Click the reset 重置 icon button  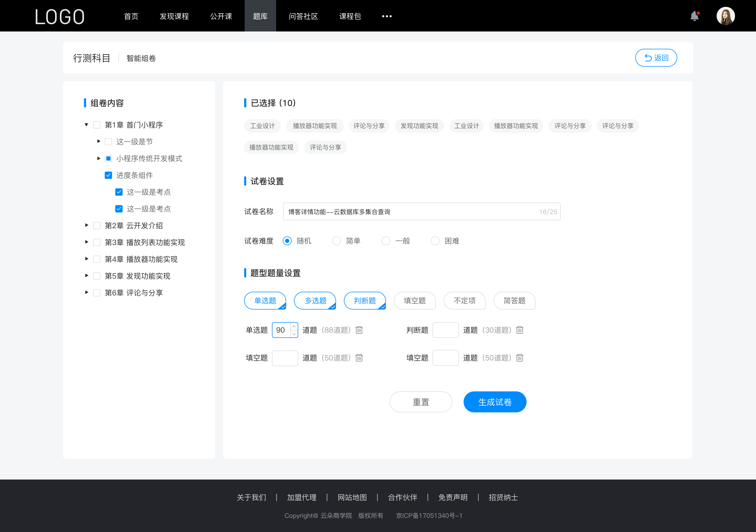click(420, 401)
